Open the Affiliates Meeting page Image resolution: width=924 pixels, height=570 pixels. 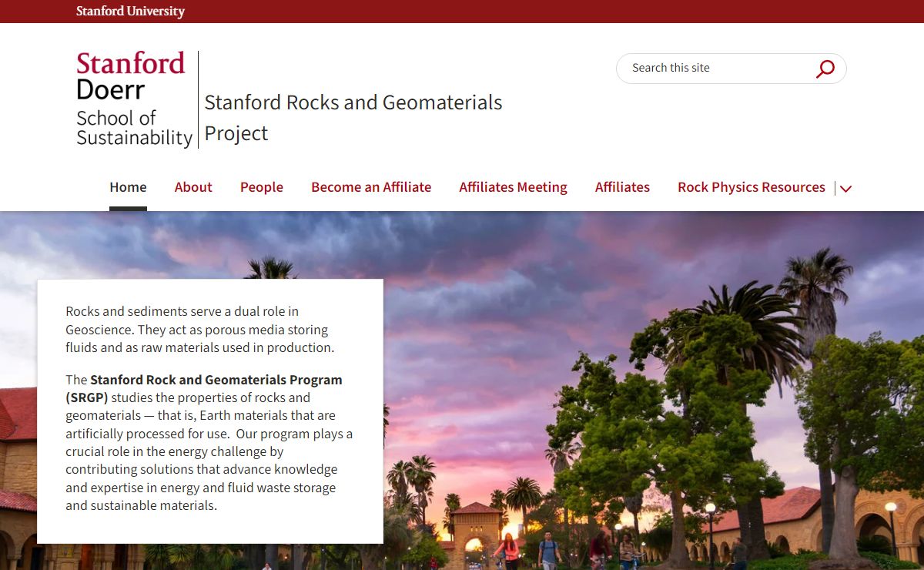pyautogui.click(x=513, y=187)
